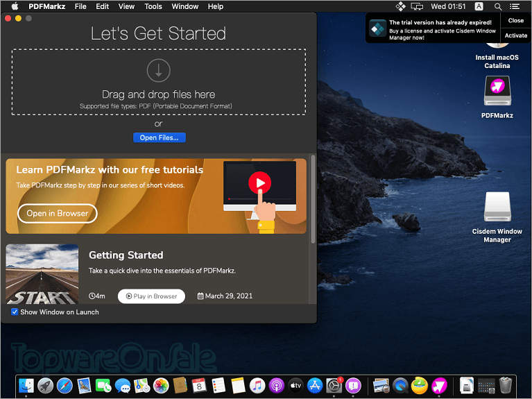Click the Open Files... button

click(x=159, y=137)
